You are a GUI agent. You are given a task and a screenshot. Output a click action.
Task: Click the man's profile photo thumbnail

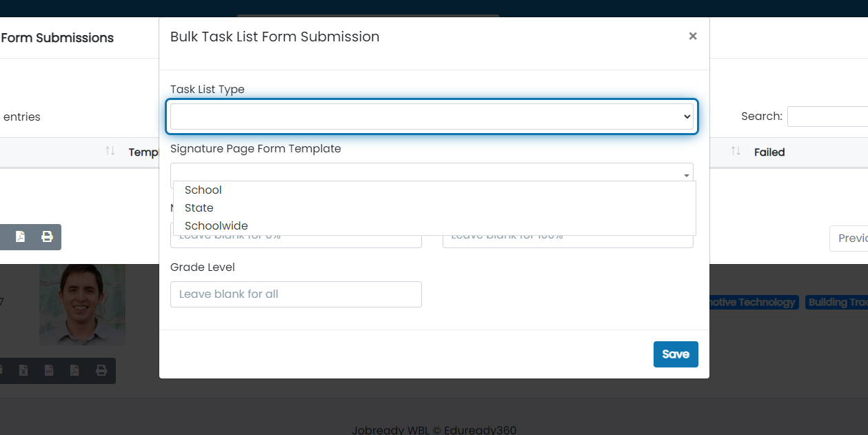[83, 305]
